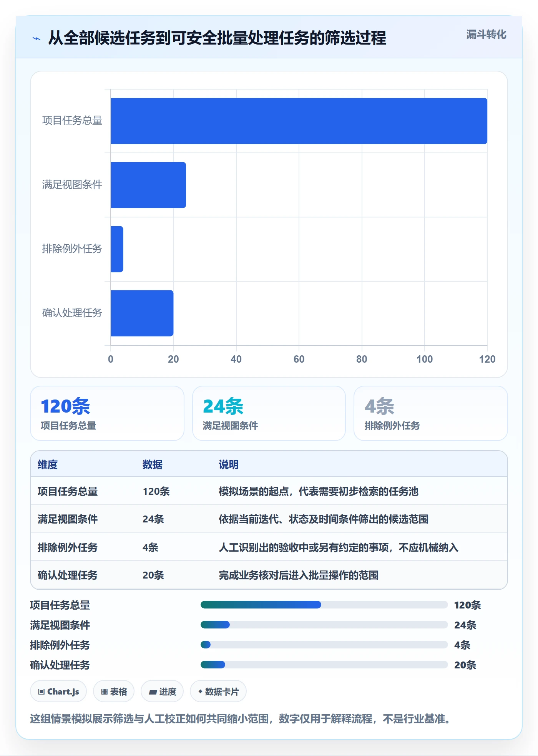Click the 满足视图条件 bar in the chart

(x=148, y=185)
